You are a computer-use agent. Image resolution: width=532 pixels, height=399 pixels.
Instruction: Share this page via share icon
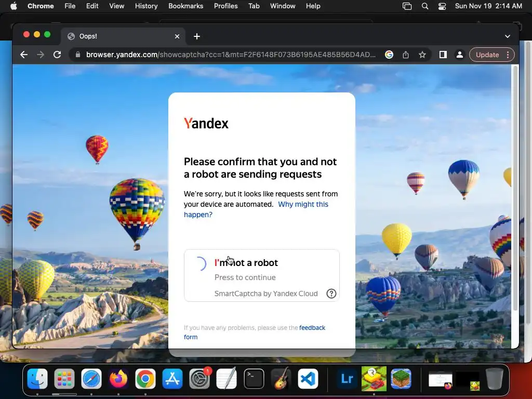click(405, 55)
